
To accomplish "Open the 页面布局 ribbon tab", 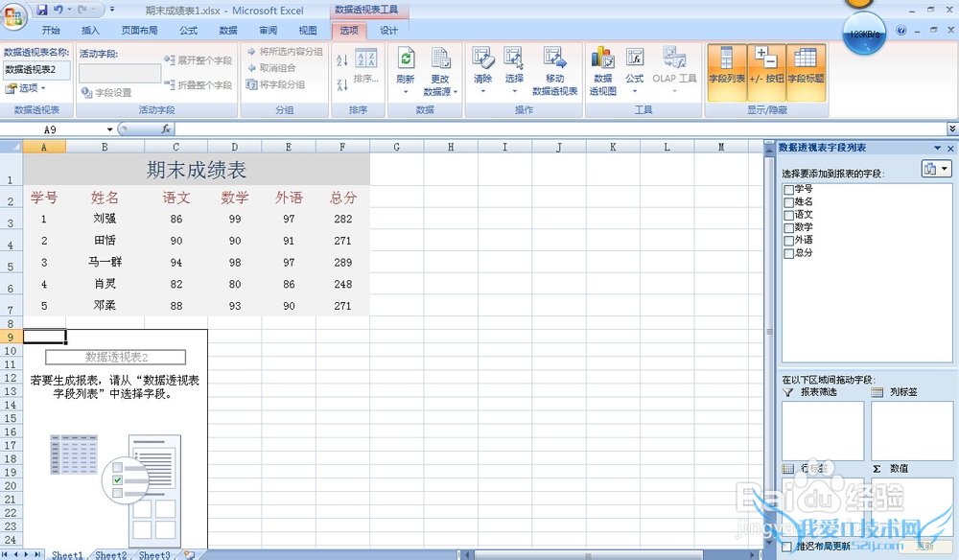I will pos(139,30).
